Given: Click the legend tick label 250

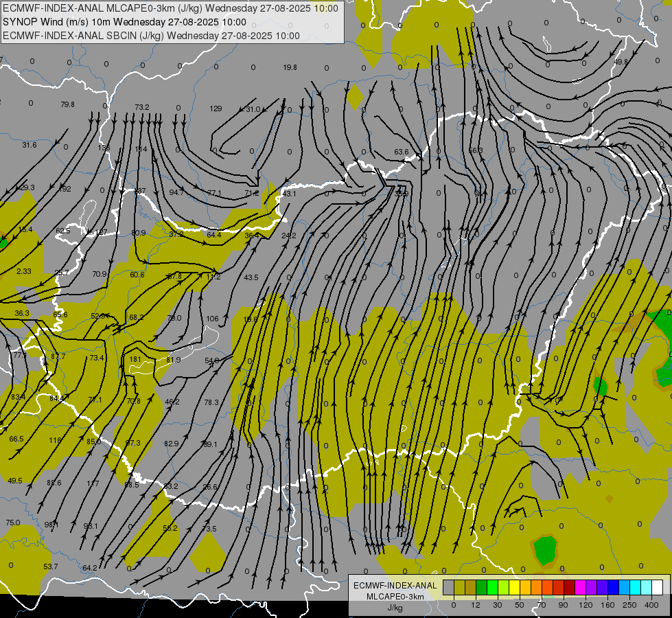Looking at the screenshot, I should (x=629, y=605).
